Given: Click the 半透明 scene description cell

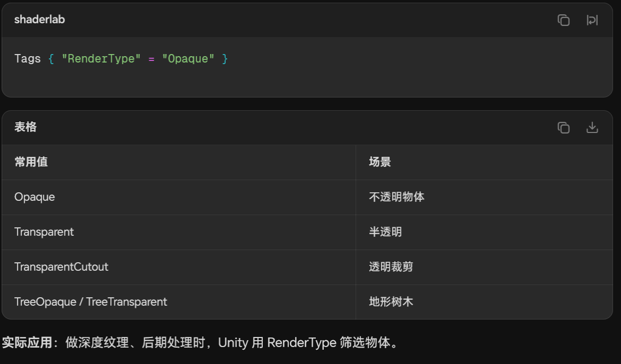Looking at the screenshot, I should coord(383,232).
